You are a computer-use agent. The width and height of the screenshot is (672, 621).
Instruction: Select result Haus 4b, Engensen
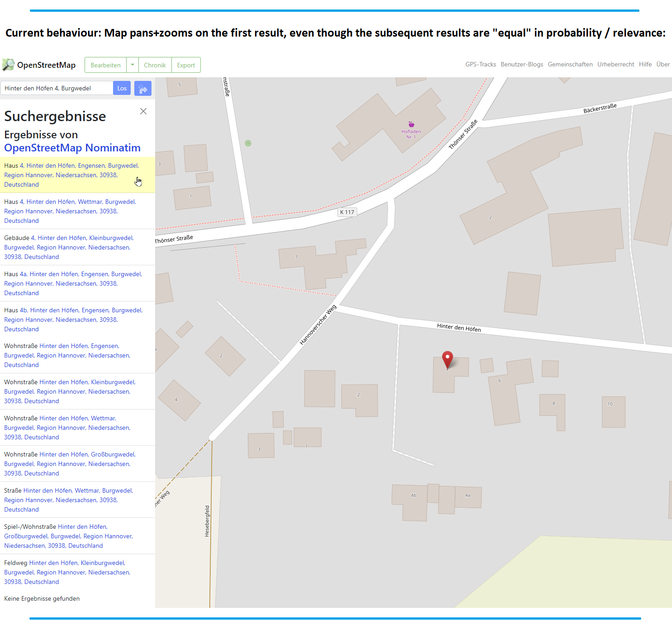[77, 320]
